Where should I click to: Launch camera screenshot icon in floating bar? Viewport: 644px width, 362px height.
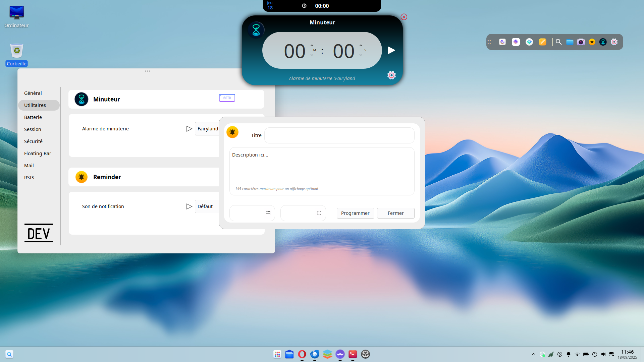[581, 42]
